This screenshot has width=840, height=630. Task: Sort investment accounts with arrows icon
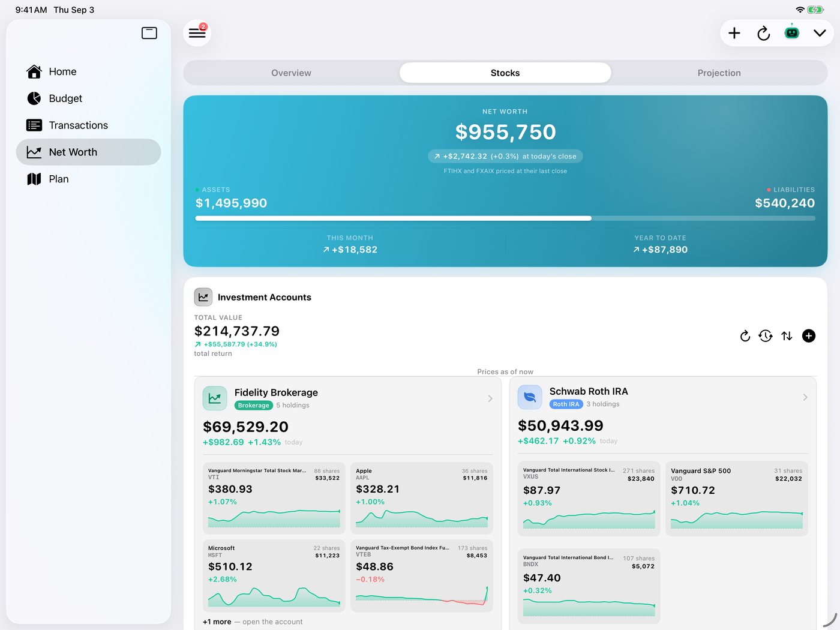tap(787, 336)
